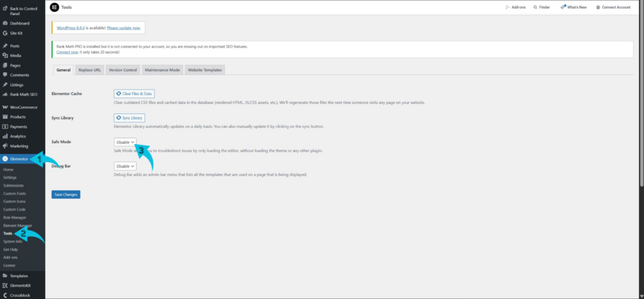Click Connect Account in header

click(613, 8)
